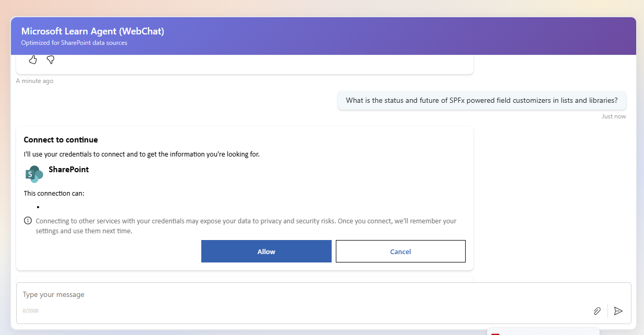
Task: Select the SPFx question message bubble
Action: coord(481,100)
